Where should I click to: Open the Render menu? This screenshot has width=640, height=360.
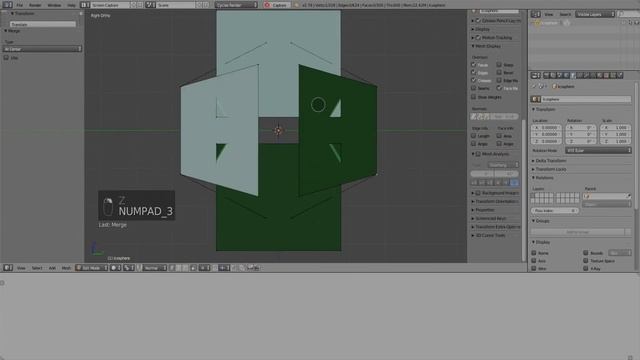35,5
